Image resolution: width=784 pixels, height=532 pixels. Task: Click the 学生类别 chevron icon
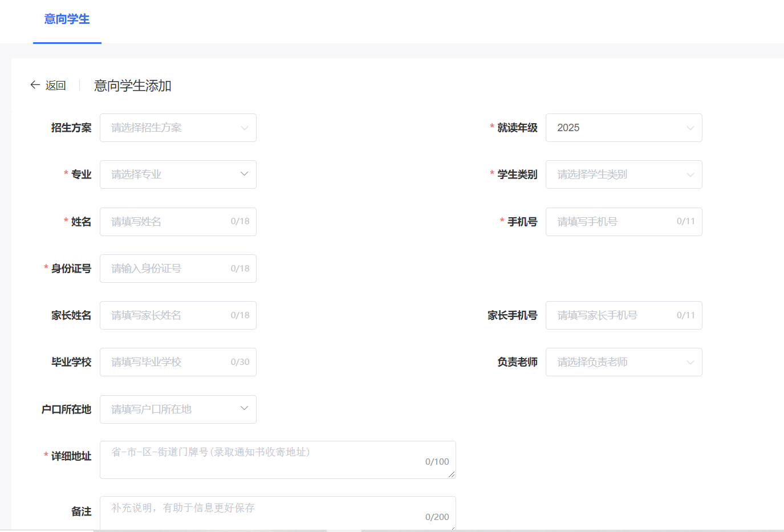690,174
